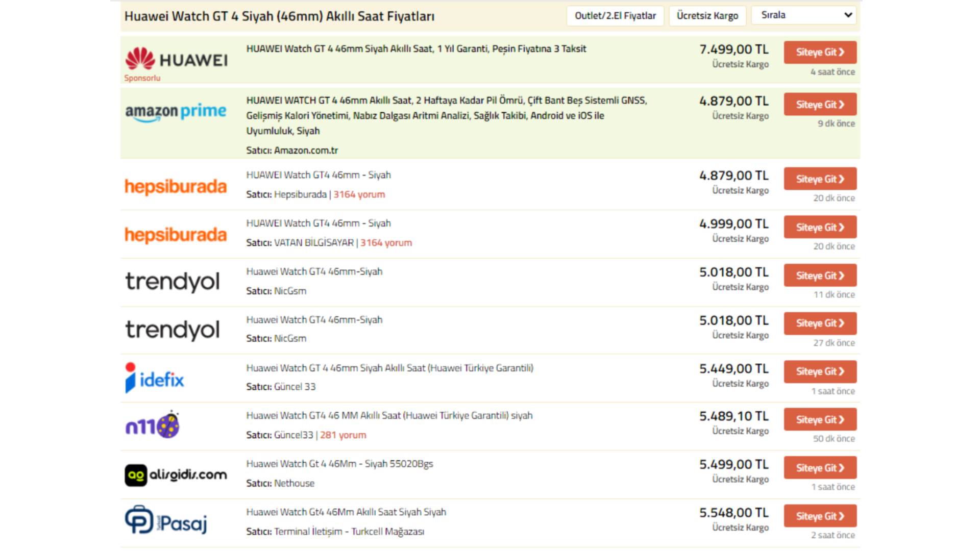
Task: Click Hepsiburada logo in the 4.879,00 TL row
Action: (x=176, y=186)
